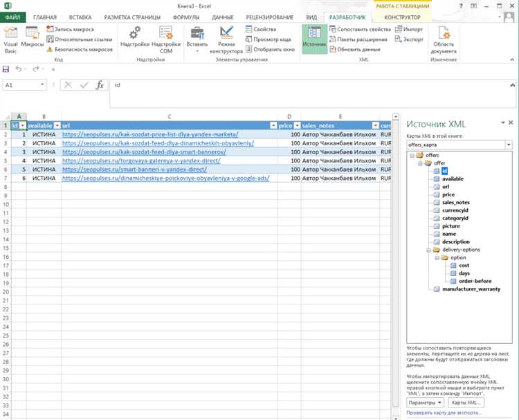The image size is (519, 420).
Task: Open Пакеты расширения
Action: [358, 39]
